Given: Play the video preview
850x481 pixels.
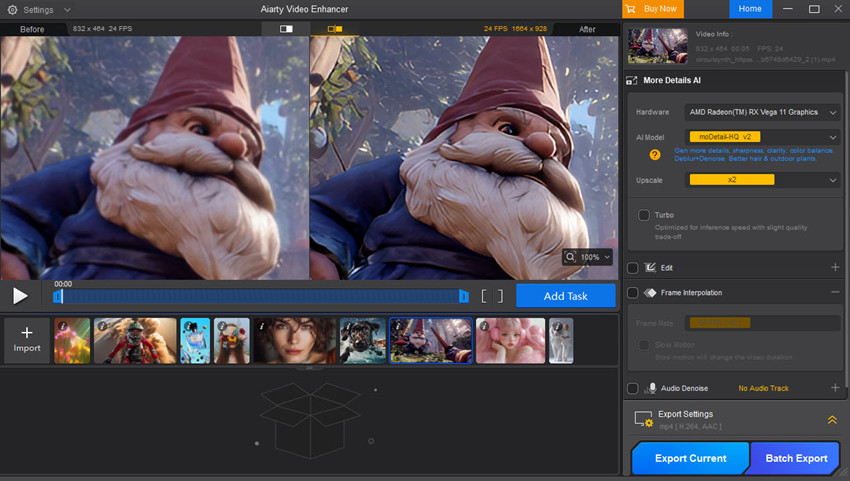Looking at the screenshot, I should (x=20, y=296).
